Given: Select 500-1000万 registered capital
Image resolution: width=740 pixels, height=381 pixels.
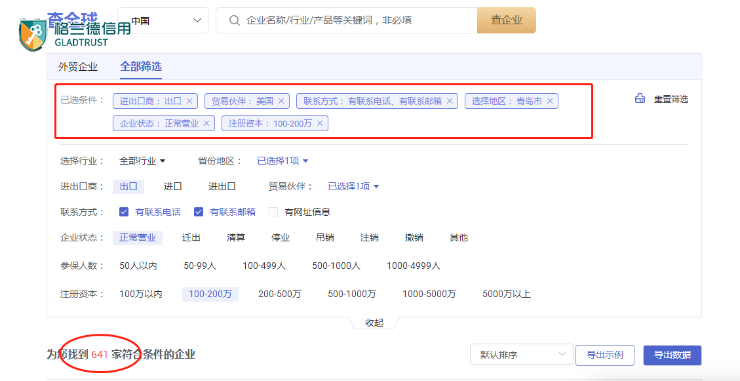Looking at the screenshot, I should pos(352,294).
